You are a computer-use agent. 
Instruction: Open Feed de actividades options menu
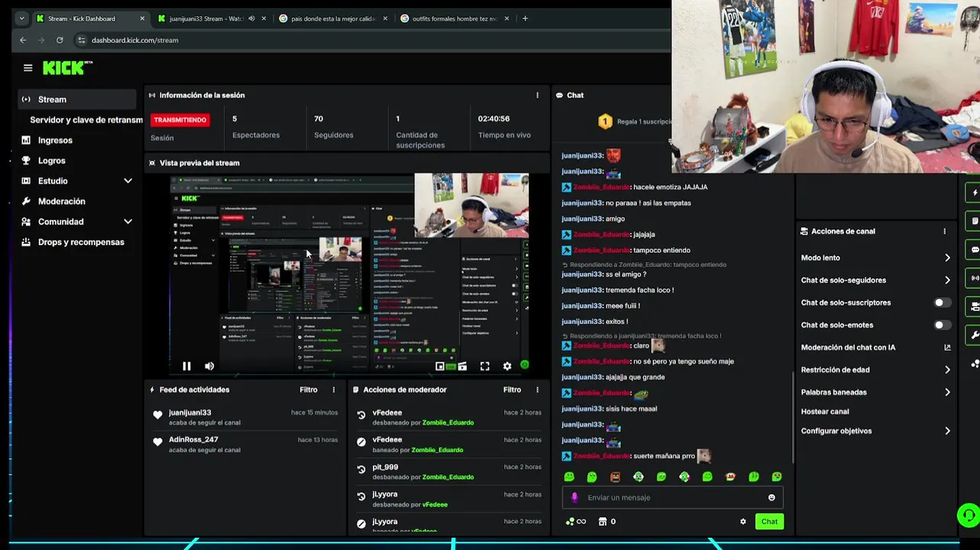click(x=333, y=390)
